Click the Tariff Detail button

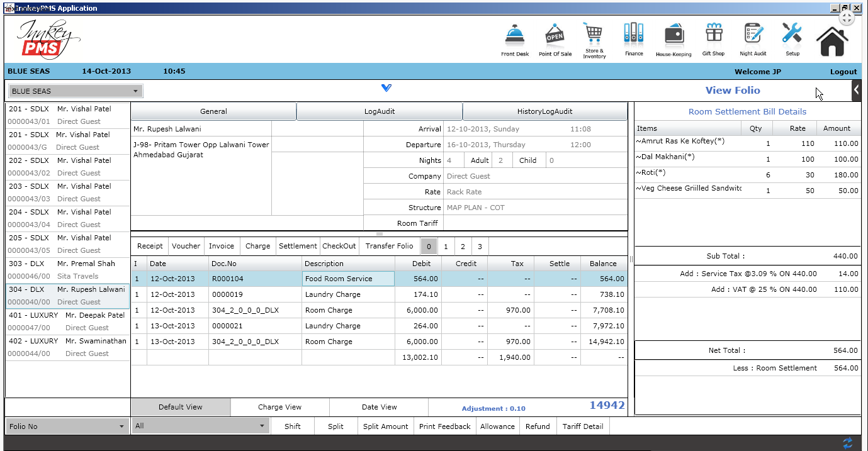point(582,426)
